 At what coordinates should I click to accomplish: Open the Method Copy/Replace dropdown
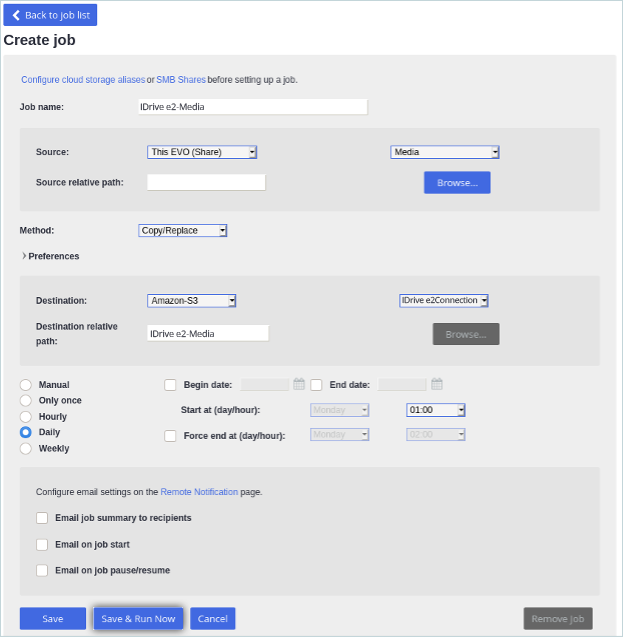[x=183, y=231]
